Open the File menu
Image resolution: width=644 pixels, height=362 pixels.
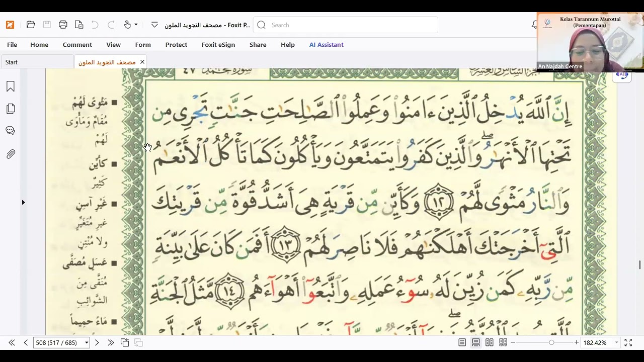(x=12, y=45)
